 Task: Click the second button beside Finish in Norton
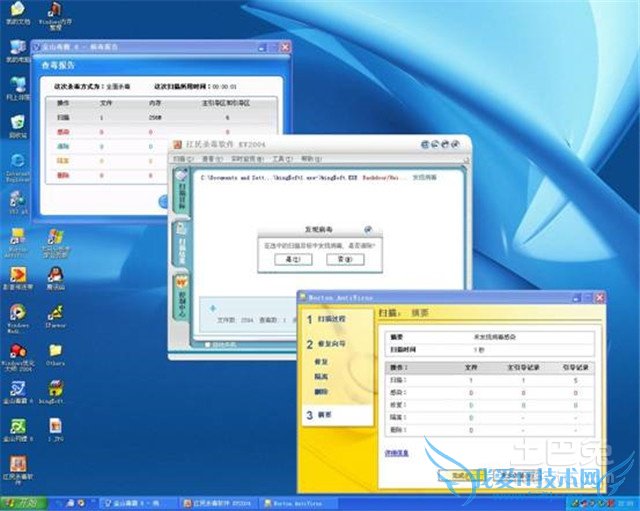[x=517, y=475]
